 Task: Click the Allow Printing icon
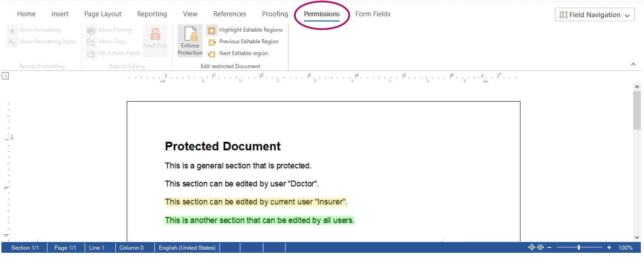coord(91,30)
